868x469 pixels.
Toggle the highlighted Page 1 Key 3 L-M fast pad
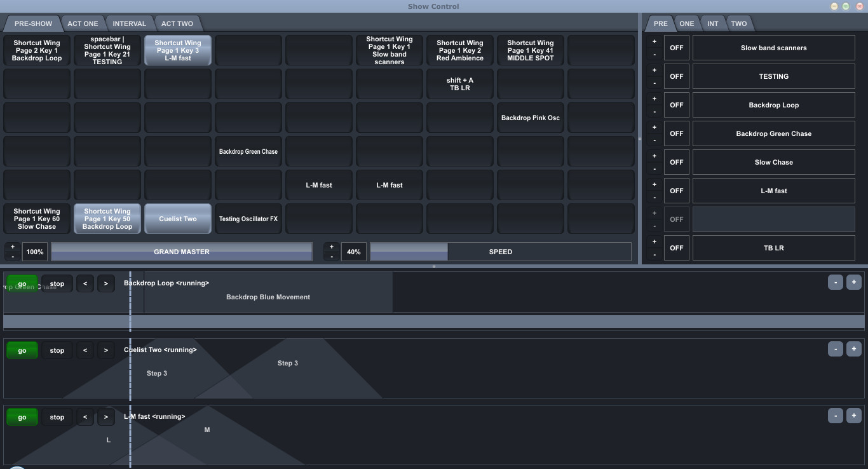178,50
